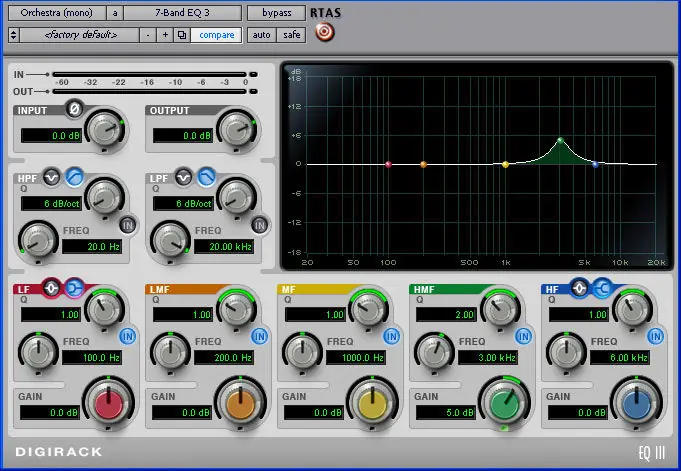The width and height of the screenshot is (681, 471).
Task: Click the HPF FREQ knob
Action: pyautogui.click(x=38, y=241)
